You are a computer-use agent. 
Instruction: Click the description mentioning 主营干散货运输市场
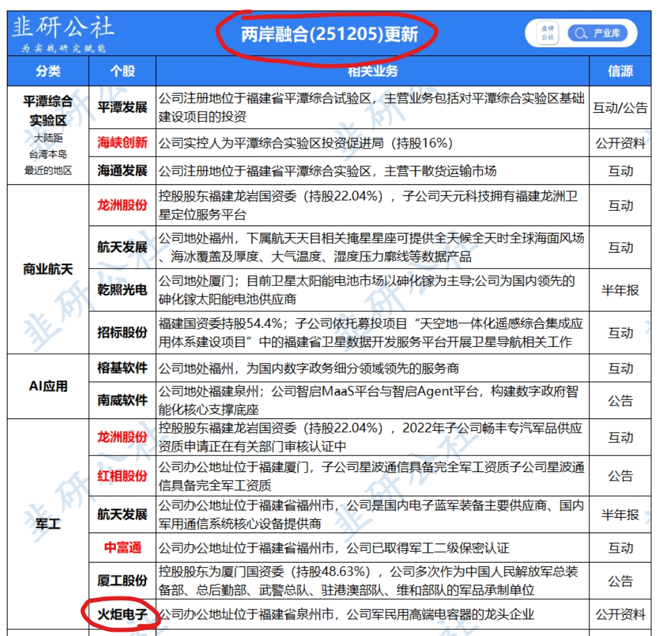327,171
